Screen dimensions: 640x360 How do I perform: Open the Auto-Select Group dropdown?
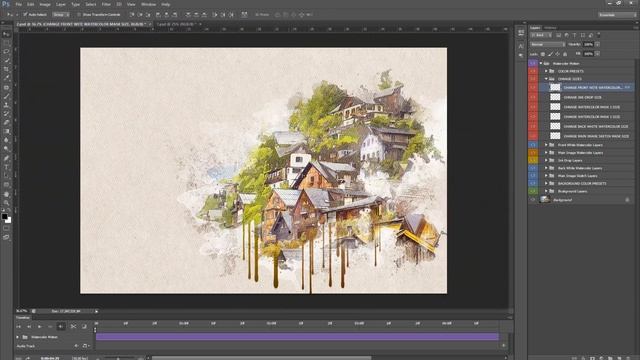pyautogui.click(x=61, y=15)
